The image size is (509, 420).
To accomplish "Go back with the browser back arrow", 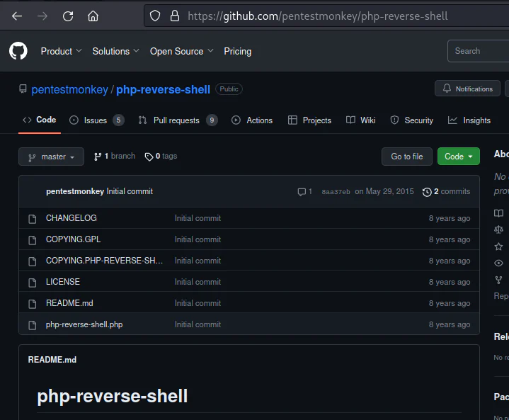I will [17, 16].
